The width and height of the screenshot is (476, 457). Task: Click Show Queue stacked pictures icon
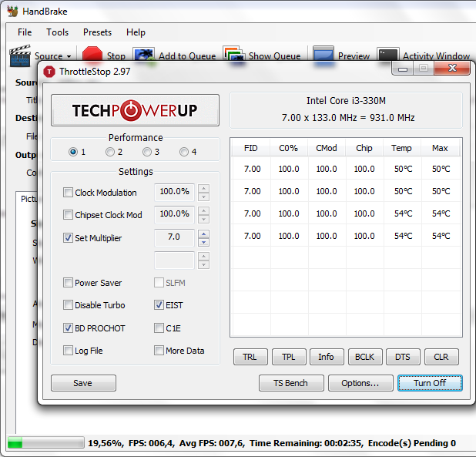[x=233, y=54]
